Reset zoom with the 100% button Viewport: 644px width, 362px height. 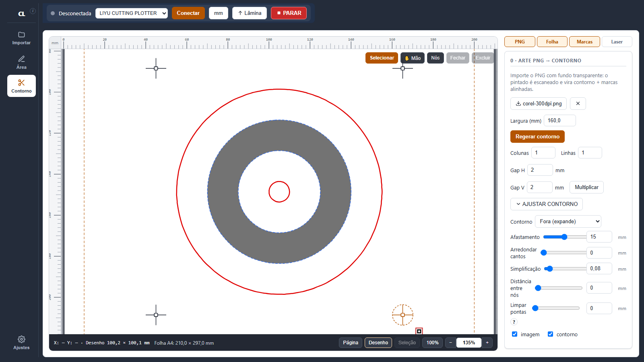click(x=433, y=343)
